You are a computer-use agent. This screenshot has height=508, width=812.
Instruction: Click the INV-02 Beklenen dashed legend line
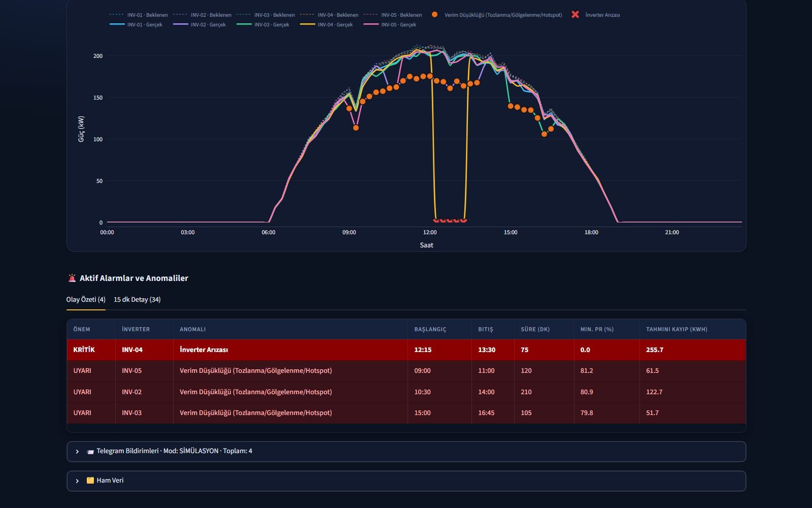(x=181, y=15)
